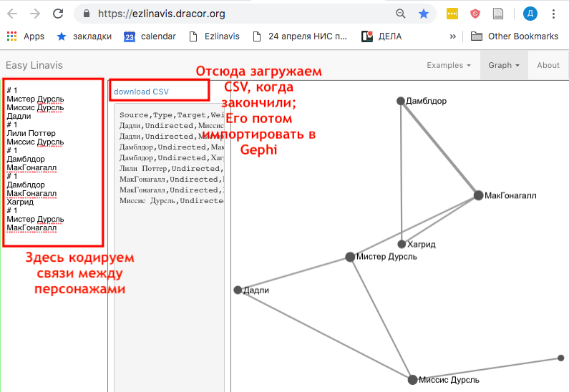Reload the page with the refresh icon
569x392 pixels.
coord(58,14)
